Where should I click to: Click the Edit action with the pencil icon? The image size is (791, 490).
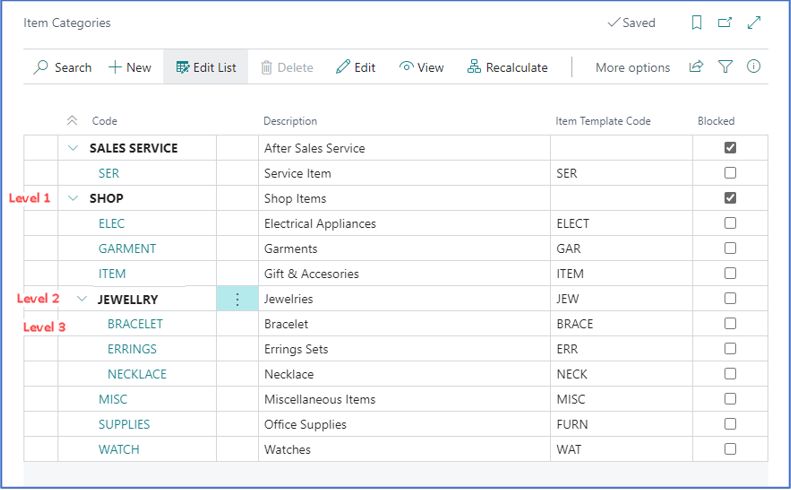tap(356, 68)
